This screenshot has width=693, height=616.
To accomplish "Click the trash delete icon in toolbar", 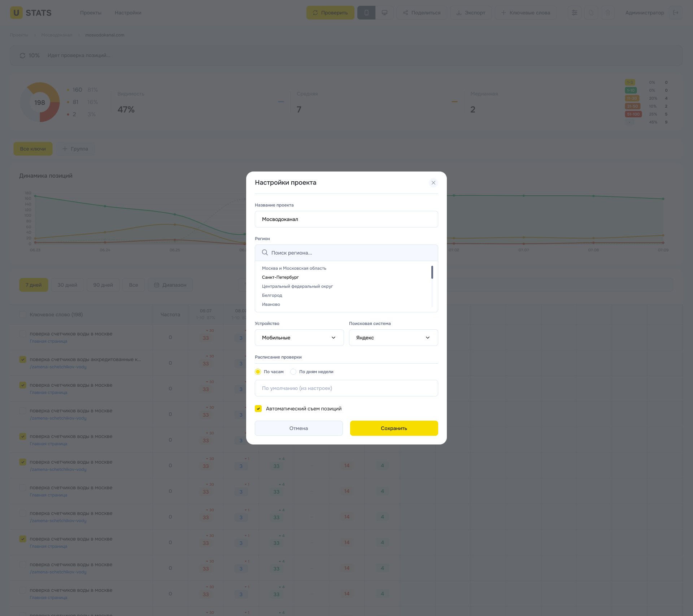I will (607, 13).
